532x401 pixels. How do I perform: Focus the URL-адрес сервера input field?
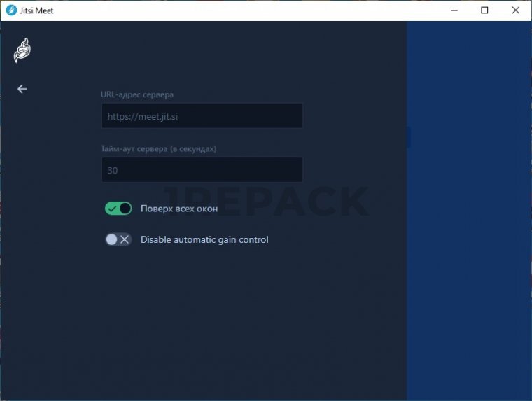(202, 116)
